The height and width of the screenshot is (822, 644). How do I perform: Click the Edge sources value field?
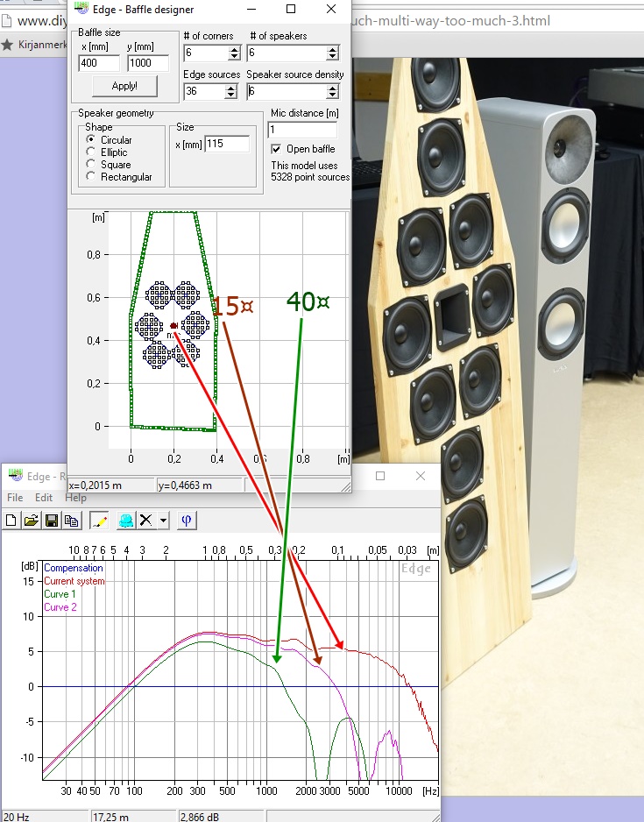(x=205, y=92)
